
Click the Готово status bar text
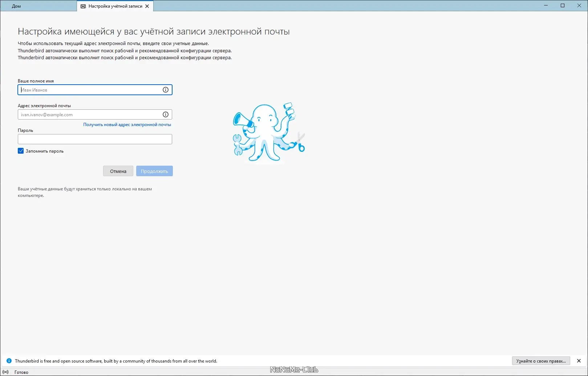21,372
